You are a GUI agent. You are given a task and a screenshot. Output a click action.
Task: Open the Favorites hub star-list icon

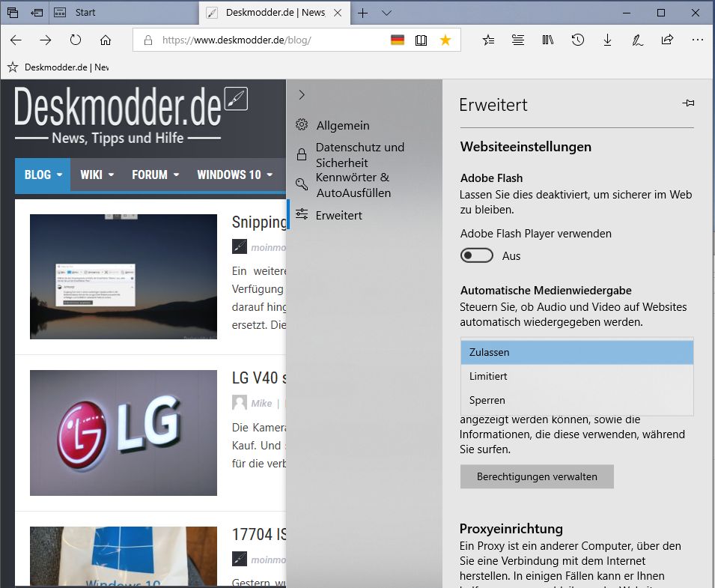[x=488, y=40]
